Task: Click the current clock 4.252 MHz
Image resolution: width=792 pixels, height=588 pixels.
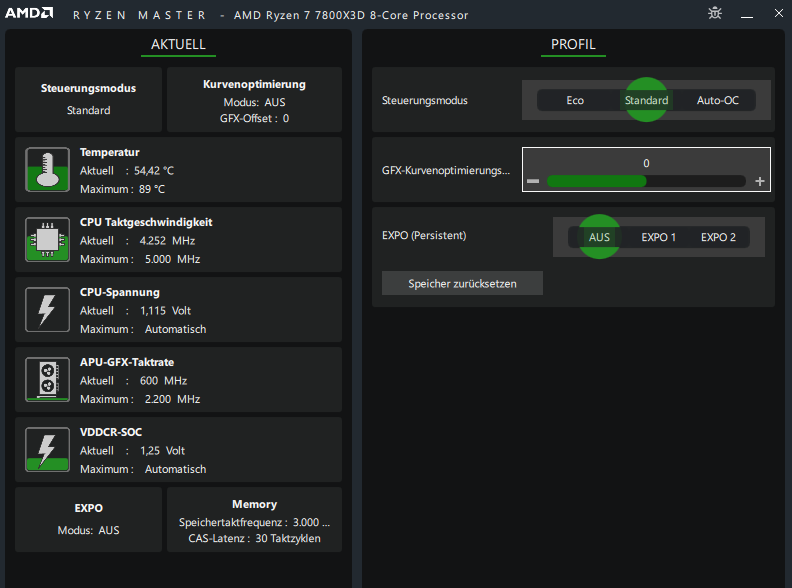Action: pos(167,240)
